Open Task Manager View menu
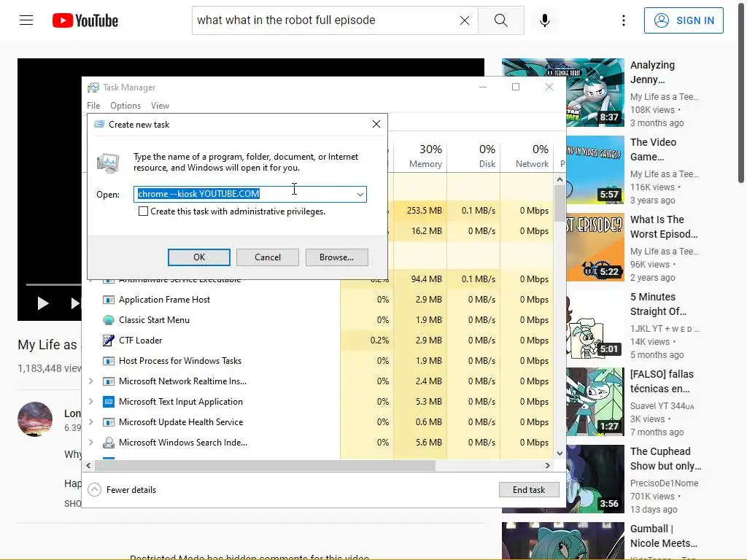747x560 pixels. [160, 106]
